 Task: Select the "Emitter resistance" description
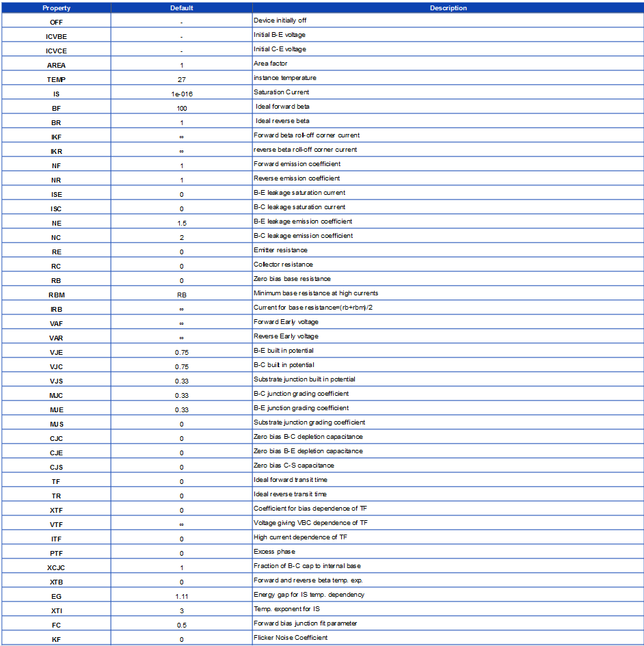point(280,250)
